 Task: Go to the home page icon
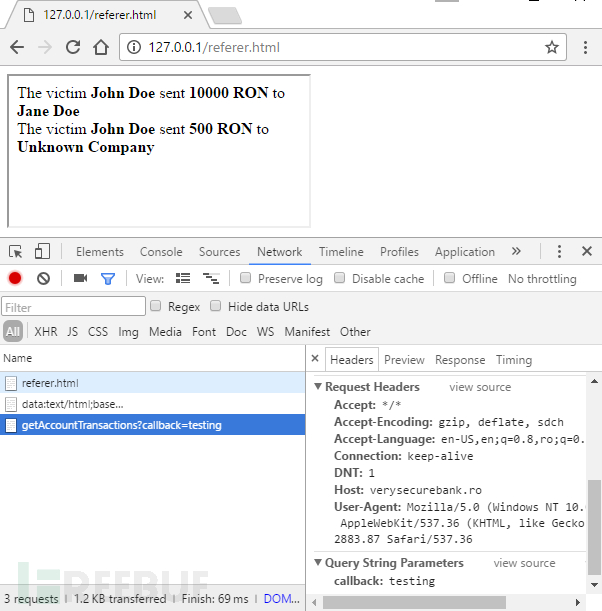click(x=101, y=47)
